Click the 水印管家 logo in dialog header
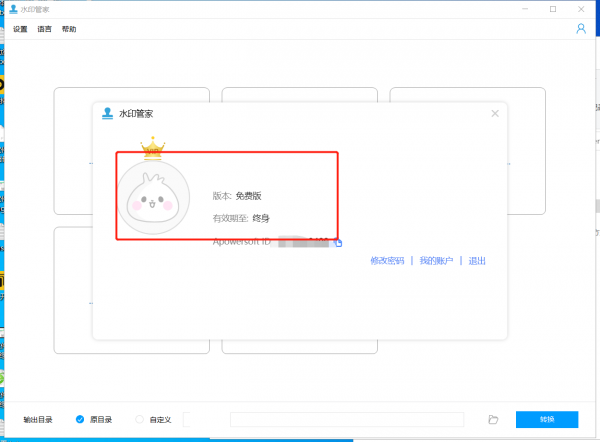The width and height of the screenshot is (600, 442). [x=108, y=113]
